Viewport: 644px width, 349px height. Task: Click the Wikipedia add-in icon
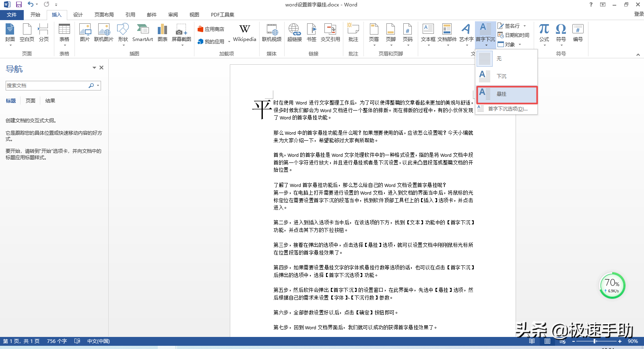tap(244, 33)
